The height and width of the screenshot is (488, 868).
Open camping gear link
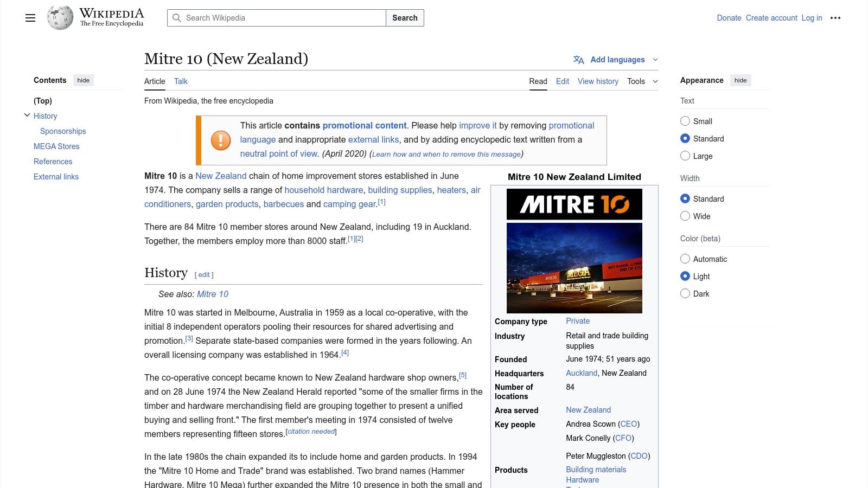coord(350,204)
